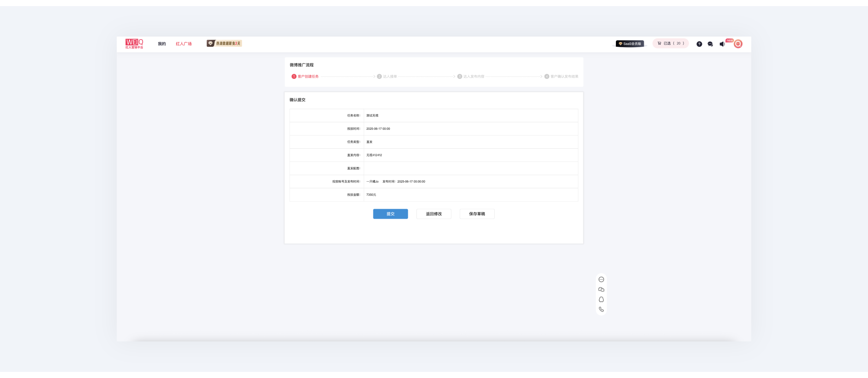Image resolution: width=868 pixels, height=378 pixels.
Task: Click the 热浪数据限免3天 promo banner
Action: pyautogui.click(x=224, y=43)
